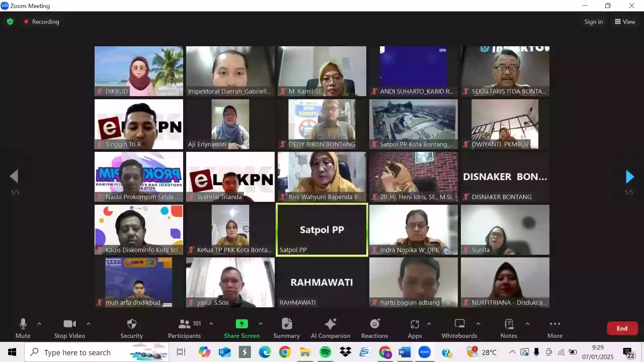Viewport: 644px width, 362px height.
Task: Sign in to Zoom
Action: click(593, 22)
